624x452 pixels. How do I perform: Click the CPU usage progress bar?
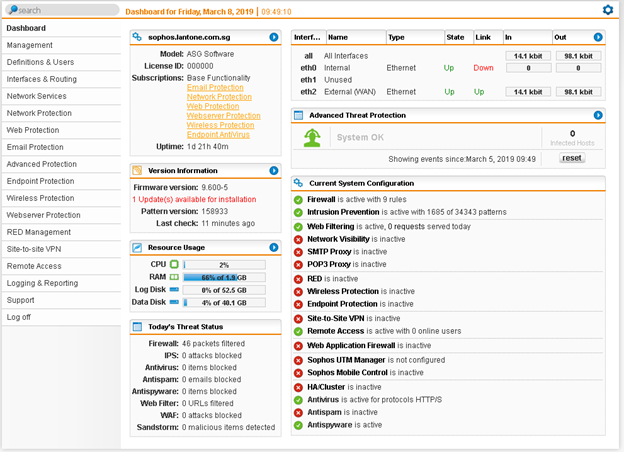[x=224, y=265]
